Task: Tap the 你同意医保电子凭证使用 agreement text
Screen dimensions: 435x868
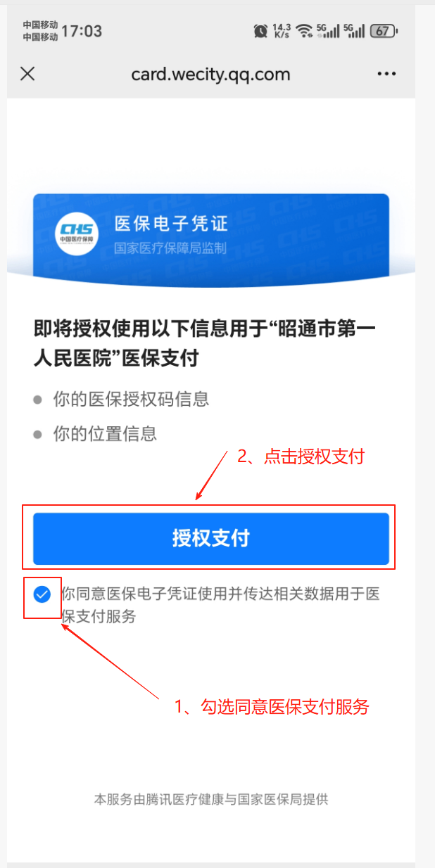Action: click(221, 605)
